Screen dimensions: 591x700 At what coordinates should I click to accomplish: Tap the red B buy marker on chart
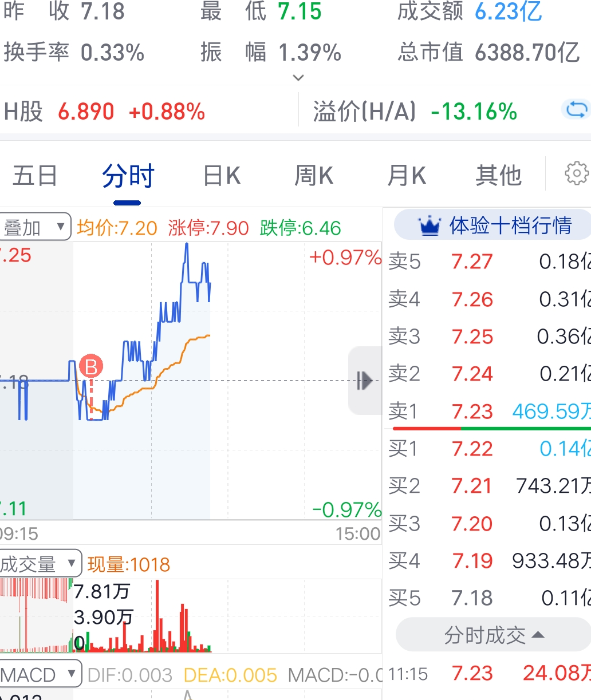pos(91,366)
